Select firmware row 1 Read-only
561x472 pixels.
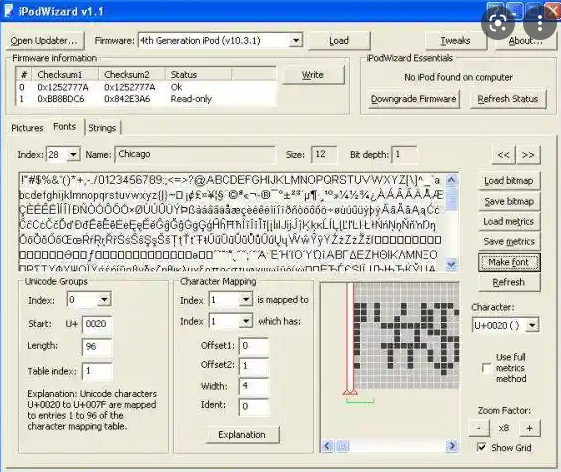(147, 99)
